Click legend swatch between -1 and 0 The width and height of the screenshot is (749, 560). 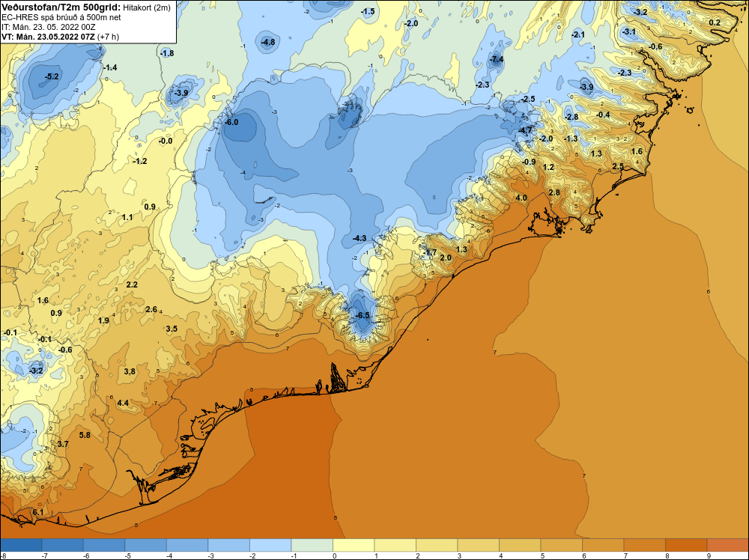click(x=312, y=545)
